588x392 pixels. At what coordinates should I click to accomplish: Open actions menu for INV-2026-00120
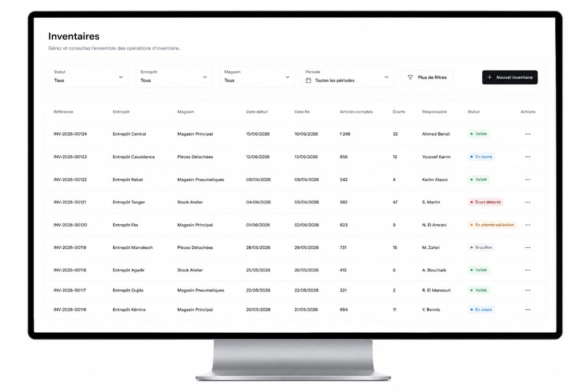[528, 225]
